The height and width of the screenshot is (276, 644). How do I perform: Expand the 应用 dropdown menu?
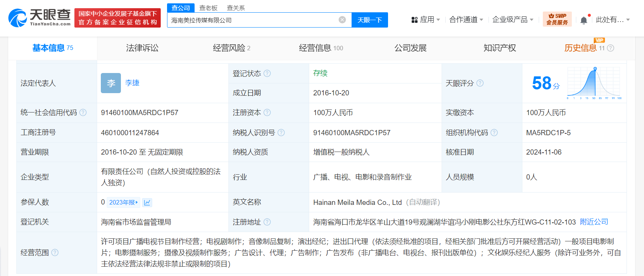426,20
